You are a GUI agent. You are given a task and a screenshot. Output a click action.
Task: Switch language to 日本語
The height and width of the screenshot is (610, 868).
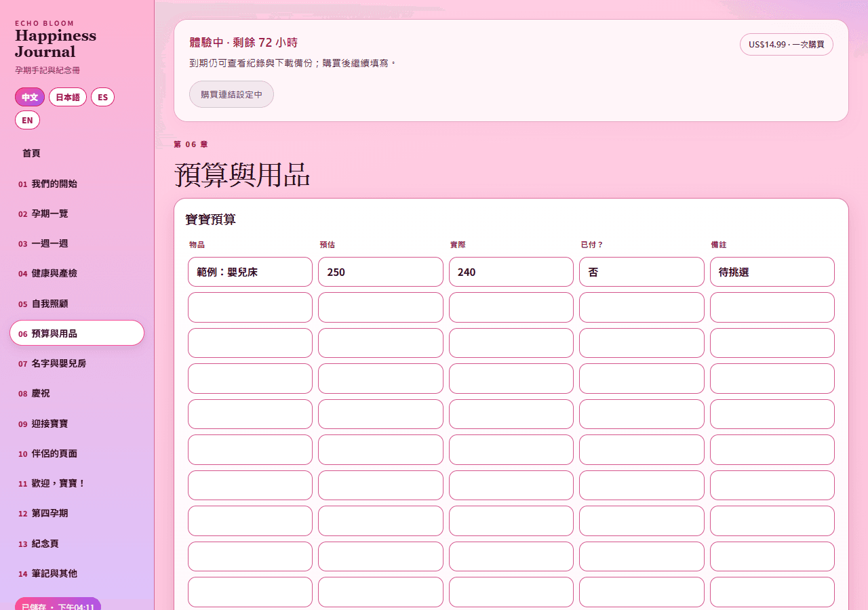(68, 97)
